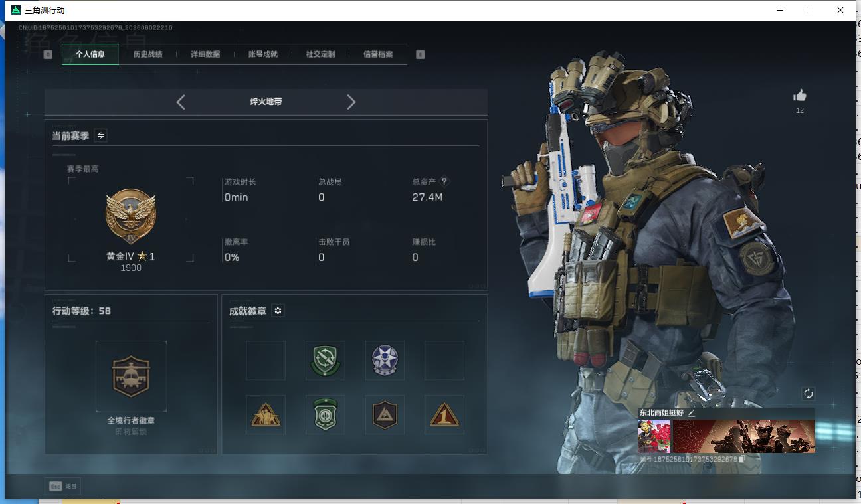Click the Q key hint before the tabs
861x504 pixels.
[48, 54]
